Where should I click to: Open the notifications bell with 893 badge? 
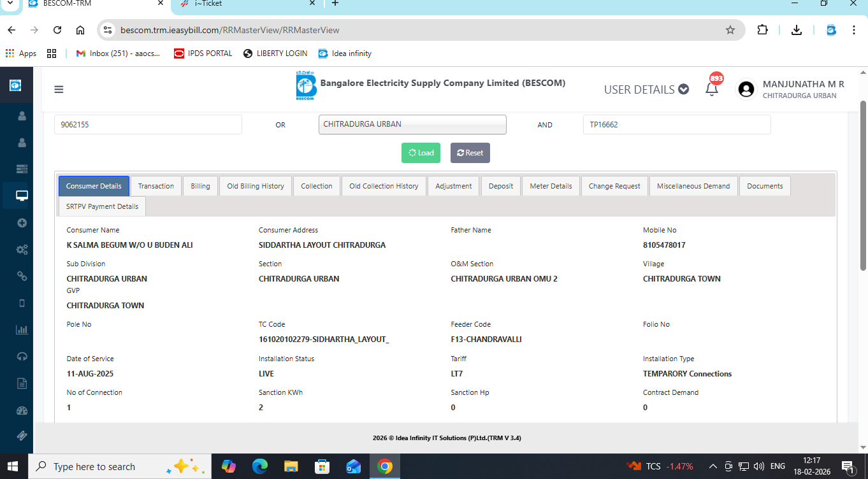coord(712,89)
